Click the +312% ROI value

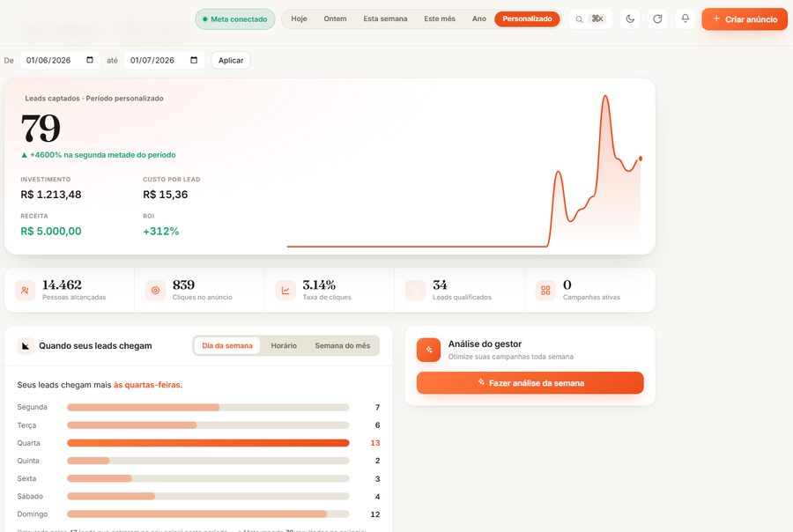161,231
